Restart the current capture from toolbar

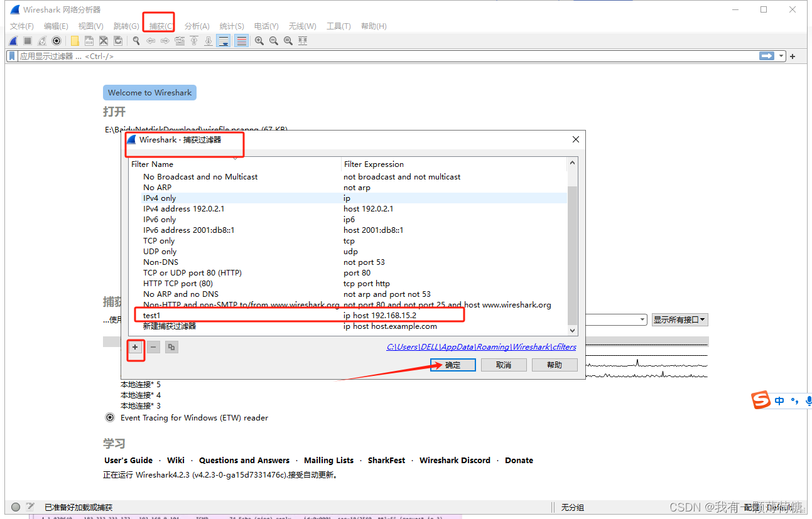tap(42, 41)
